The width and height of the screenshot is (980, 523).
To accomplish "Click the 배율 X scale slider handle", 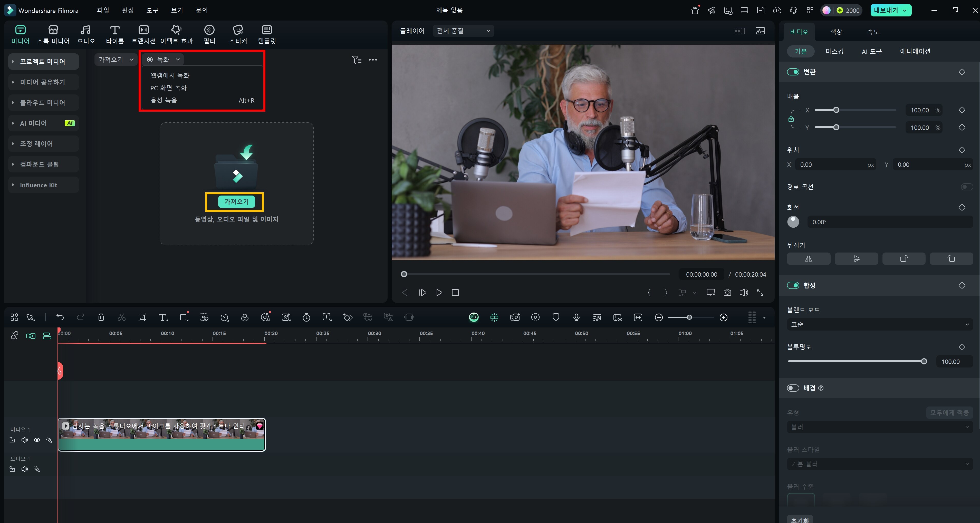I will click(836, 110).
